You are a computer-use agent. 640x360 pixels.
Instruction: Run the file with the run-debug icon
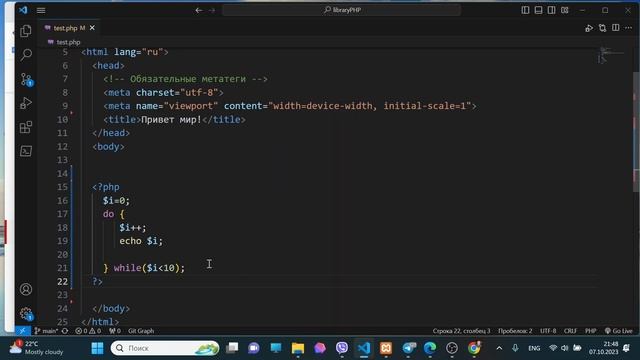589,28
